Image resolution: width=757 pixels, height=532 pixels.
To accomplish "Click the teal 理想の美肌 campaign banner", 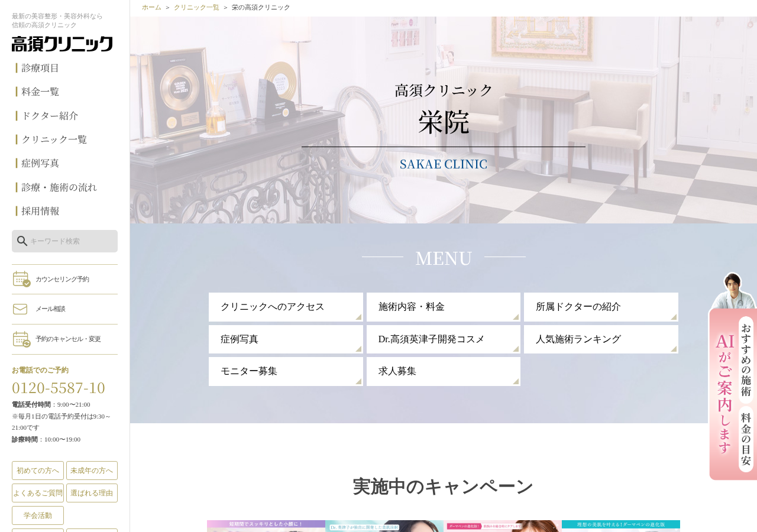I will pos(621,526).
